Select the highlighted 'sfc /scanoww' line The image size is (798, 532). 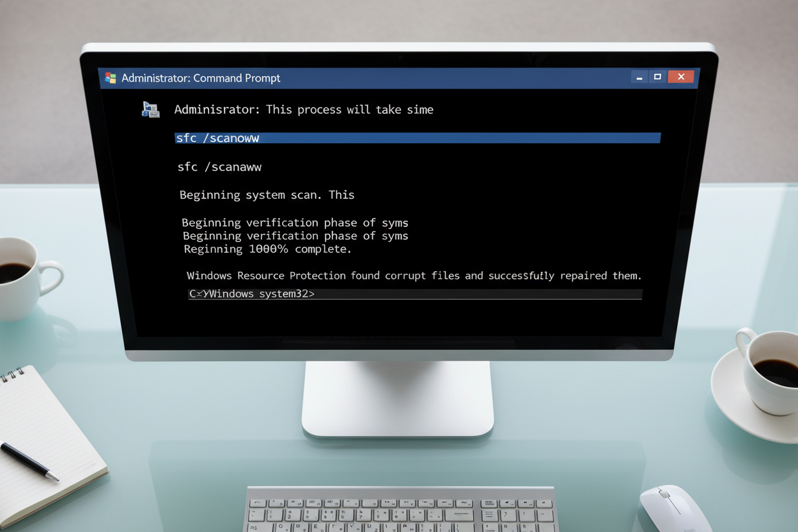217,138
